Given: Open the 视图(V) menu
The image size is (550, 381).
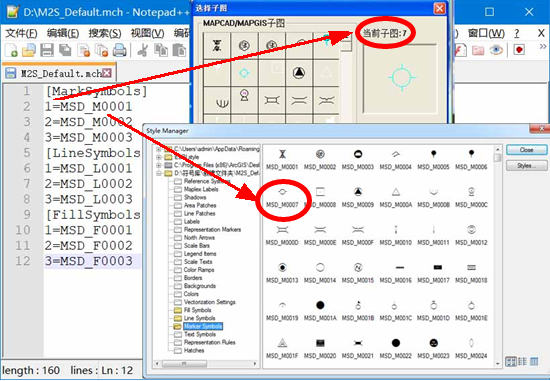Looking at the screenshot, I should 147,33.
